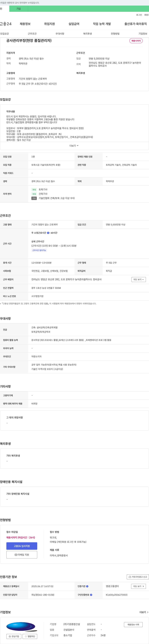Screen dimensions: 149x644
Task: Click the 더보기 link beside 기업정보
Action: coord(144,612)
